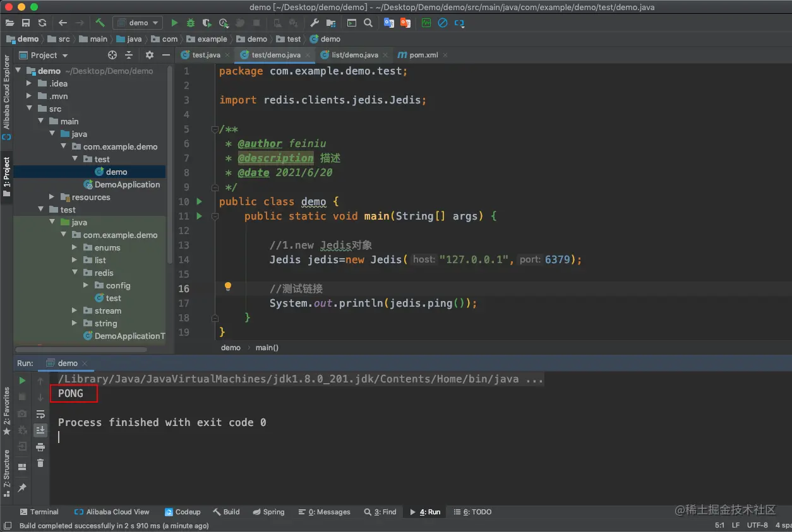792x532 pixels.
Task: Collapse the redis package
Action: click(75, 273)
